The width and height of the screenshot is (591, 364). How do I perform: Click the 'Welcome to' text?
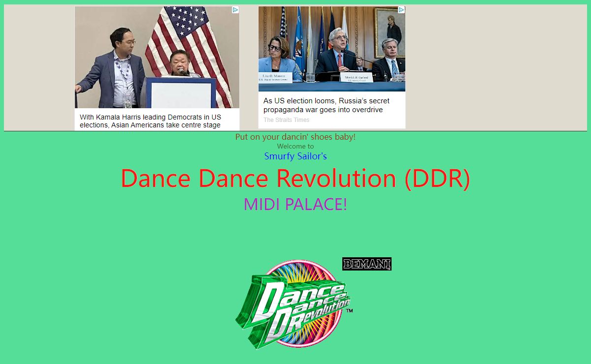[295, 146]
